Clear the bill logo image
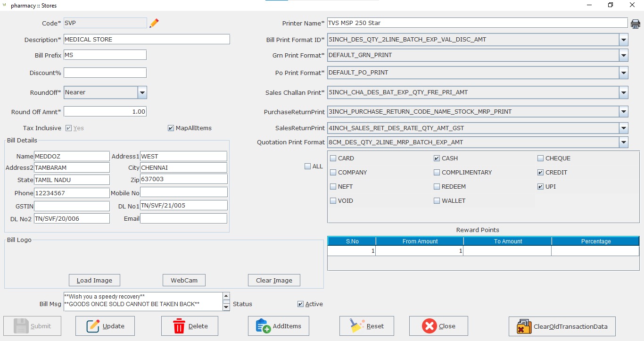The width and height of the screenshot is (644, 341). [274, 280]
